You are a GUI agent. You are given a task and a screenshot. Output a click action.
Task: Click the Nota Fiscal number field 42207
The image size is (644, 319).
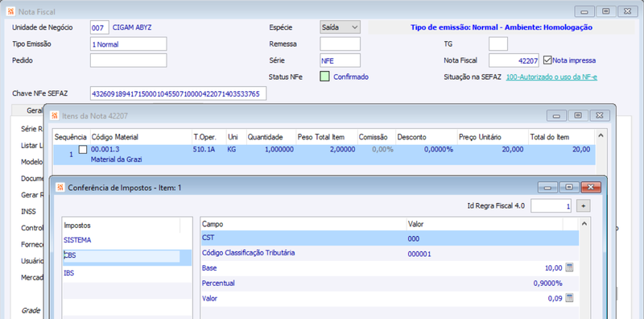pos(514,60)
